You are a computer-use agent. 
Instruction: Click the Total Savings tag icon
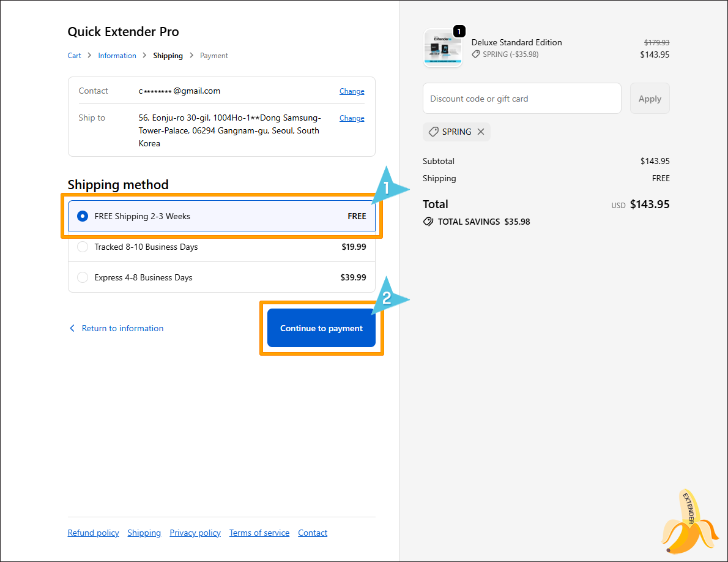click(x=428, y=222)
